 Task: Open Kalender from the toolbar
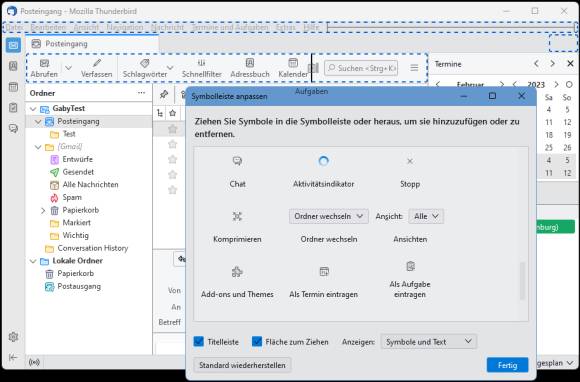pyautogui.click(x=293, y=68)
